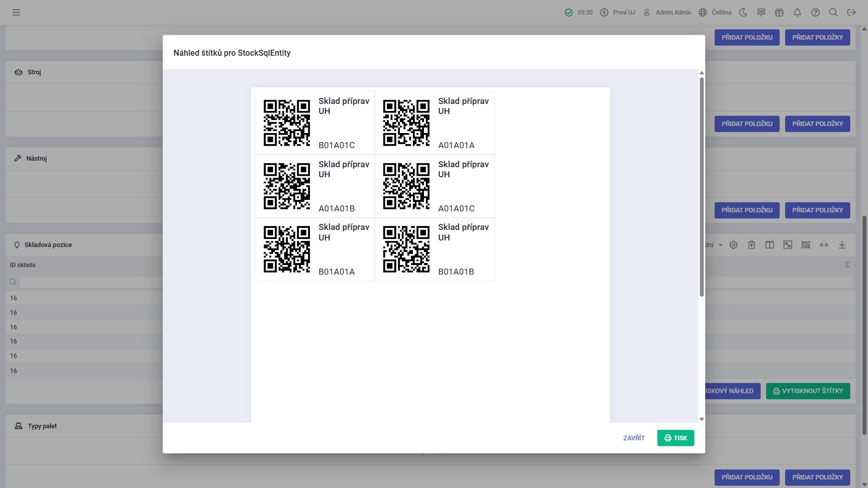Click the VYTISKNOUT ŠTÍTKY button
Image resolution: width=868 pixels, height=488 pixels.
pyautogui.click(x=808, y=391)
